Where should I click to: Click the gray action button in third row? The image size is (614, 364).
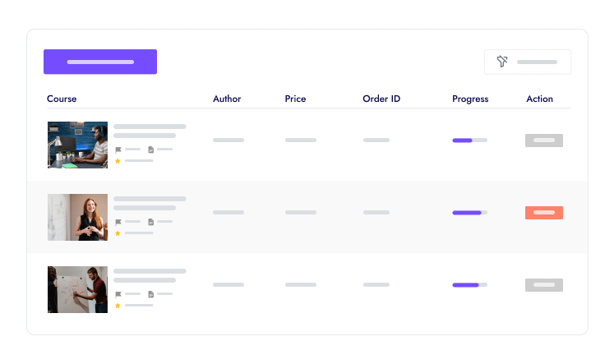543,285
